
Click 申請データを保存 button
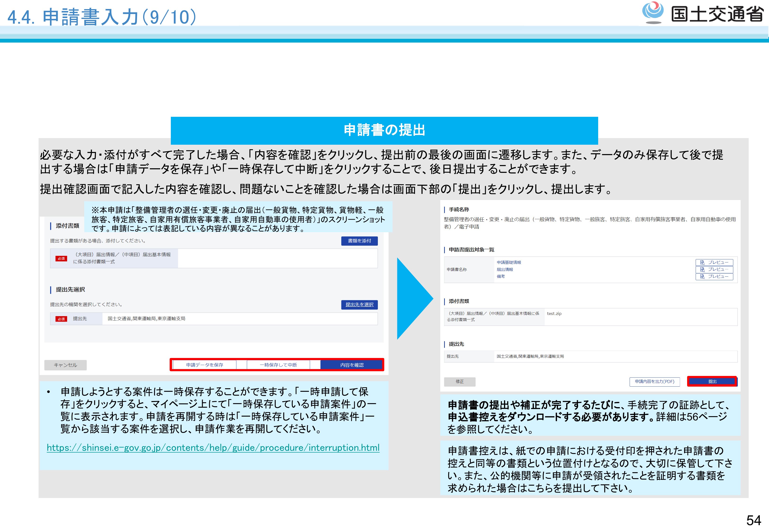(x=204, y=365)
